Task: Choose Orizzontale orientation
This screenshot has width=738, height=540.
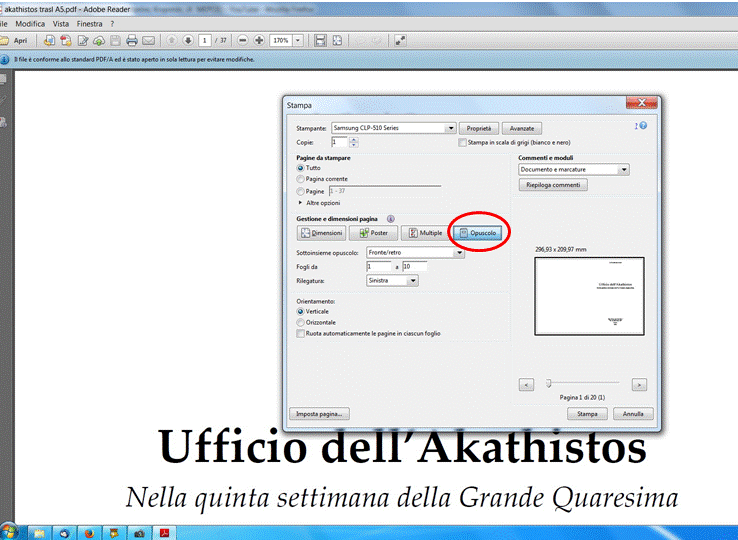Action: click(x=301, y=323)
